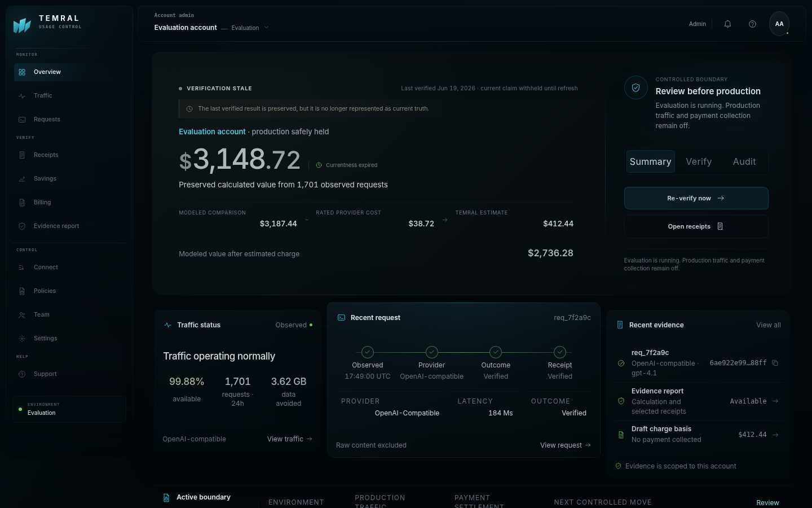Viewport: 812px width, 508px height.
Task: Follow the View traffic link
Action: [x=290, y=439]
